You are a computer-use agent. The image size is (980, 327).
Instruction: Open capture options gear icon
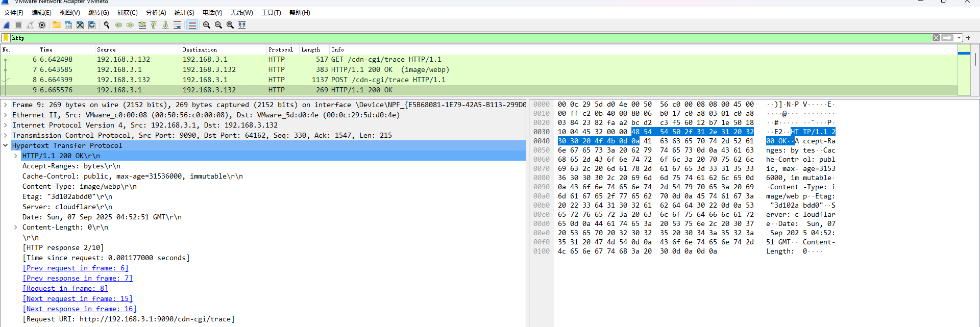point(42,25)
